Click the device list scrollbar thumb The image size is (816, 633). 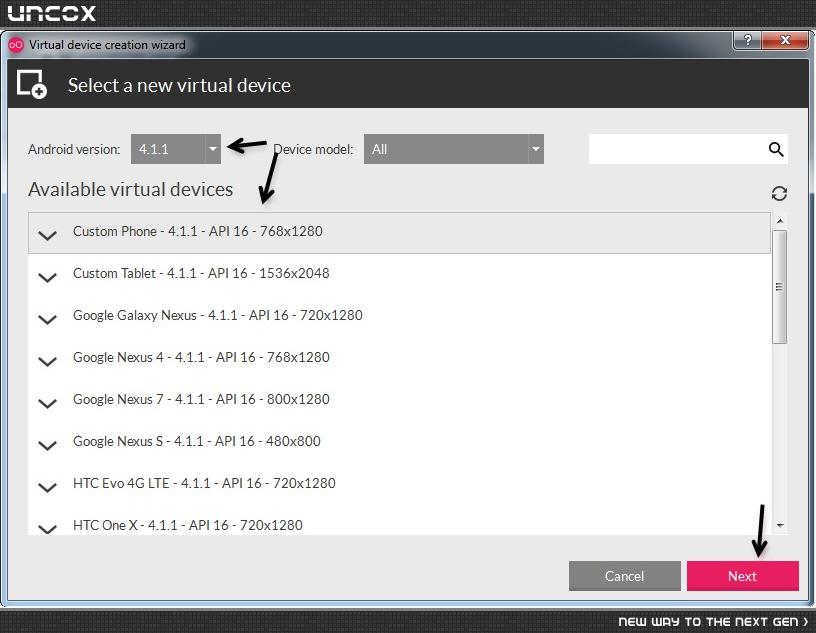pyautogui.click(x=780, y=287)
